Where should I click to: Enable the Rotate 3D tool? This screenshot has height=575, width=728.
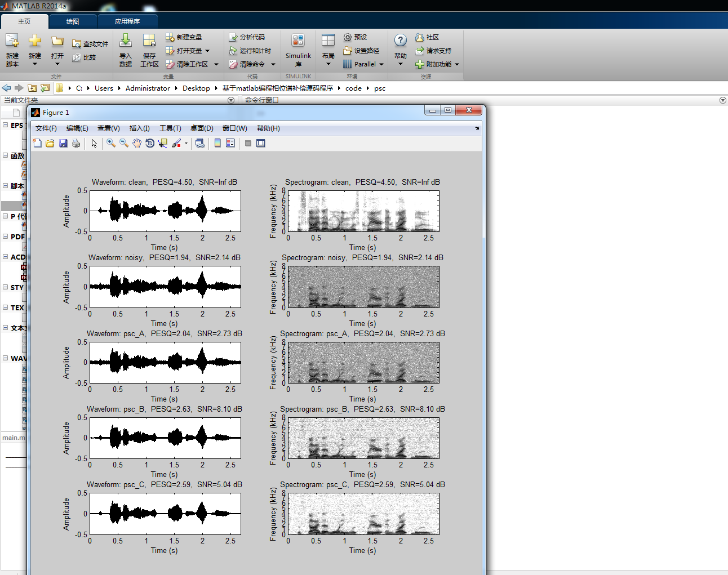click(x=150, y=143)
